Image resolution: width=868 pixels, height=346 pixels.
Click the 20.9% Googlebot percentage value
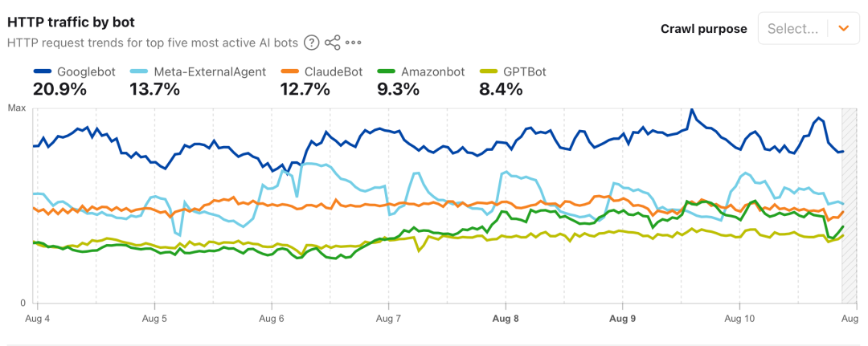click(x=59, y=88)
